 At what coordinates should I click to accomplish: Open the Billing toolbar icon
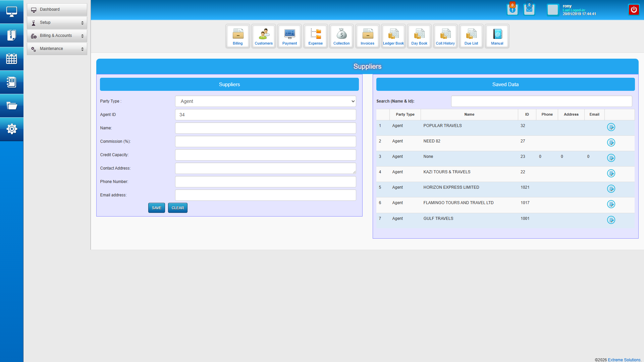point(237,36)
